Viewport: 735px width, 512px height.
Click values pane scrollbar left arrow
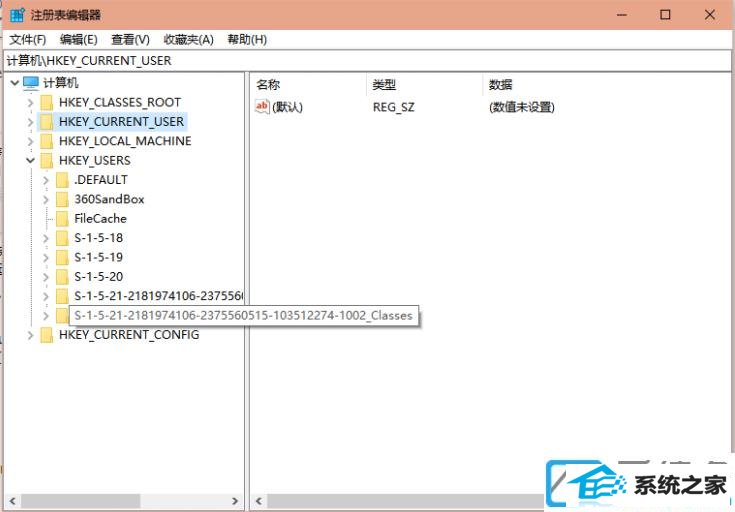[258, 501]
